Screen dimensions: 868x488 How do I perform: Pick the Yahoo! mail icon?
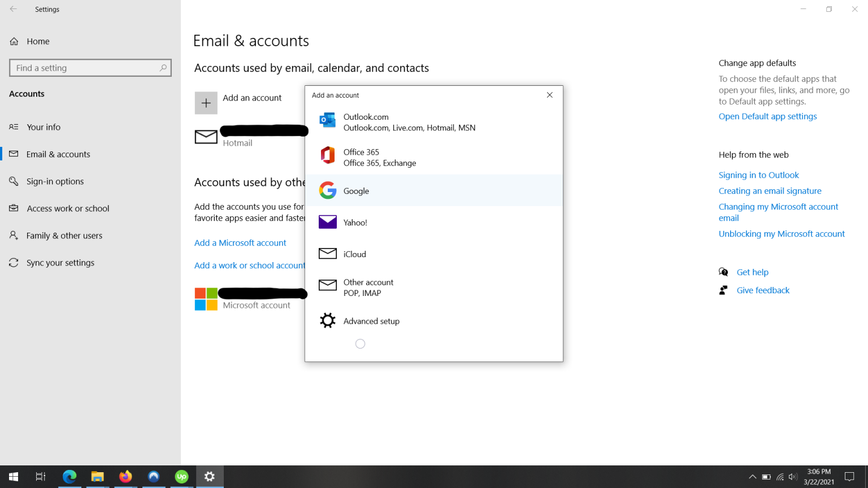[327, 222]
